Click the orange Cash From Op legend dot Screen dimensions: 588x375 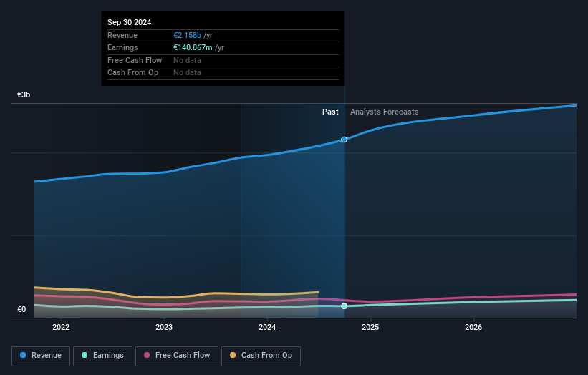click(x=233, y=355)
